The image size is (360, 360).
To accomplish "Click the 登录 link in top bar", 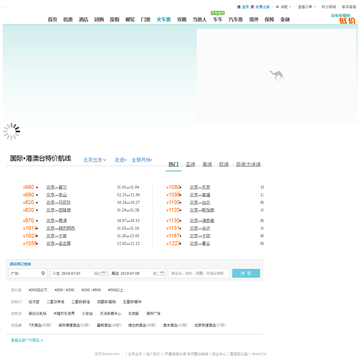I will tap(245, 7).
